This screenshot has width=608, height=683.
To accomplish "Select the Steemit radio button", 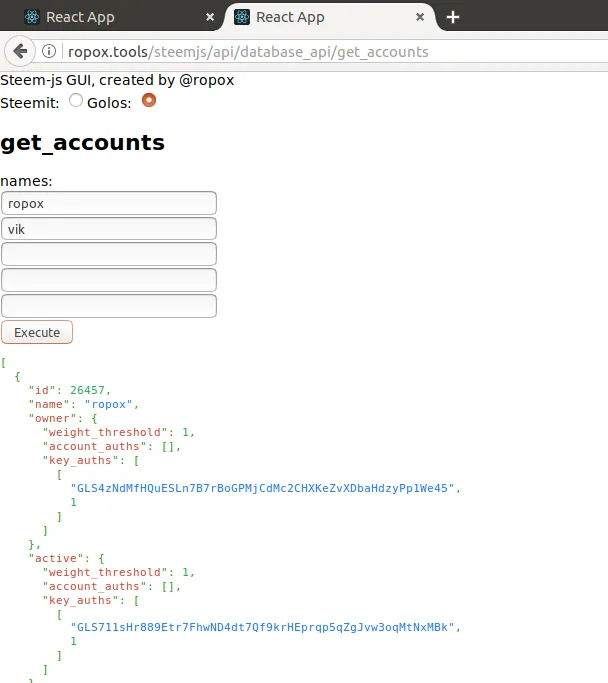I will (76, 100).
